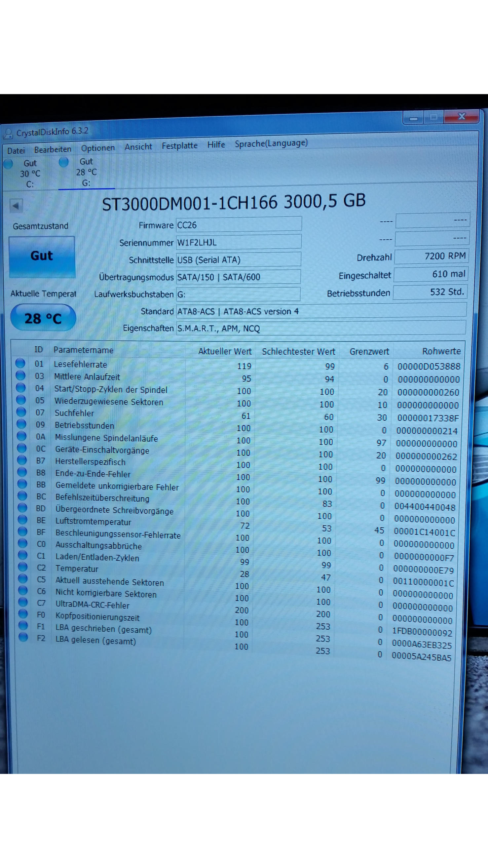The height and width of the screenshot is (868, 488).
Task: Click status icon for Gemeldete unkorrigierbare Fehler
Action: [x=22, y=484]
